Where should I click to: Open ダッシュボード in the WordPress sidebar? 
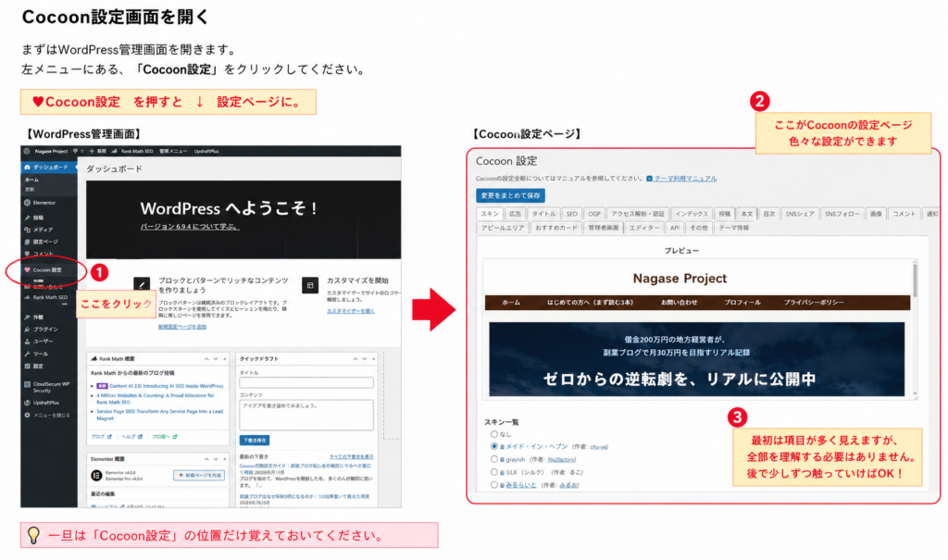click(x=49, y=167)
